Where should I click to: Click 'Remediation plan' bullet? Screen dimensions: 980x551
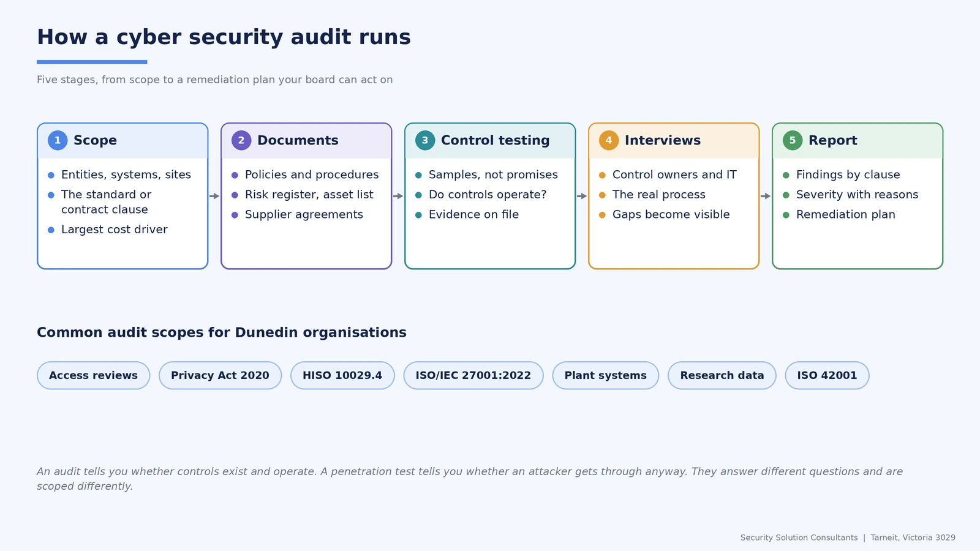pos(846,215)
